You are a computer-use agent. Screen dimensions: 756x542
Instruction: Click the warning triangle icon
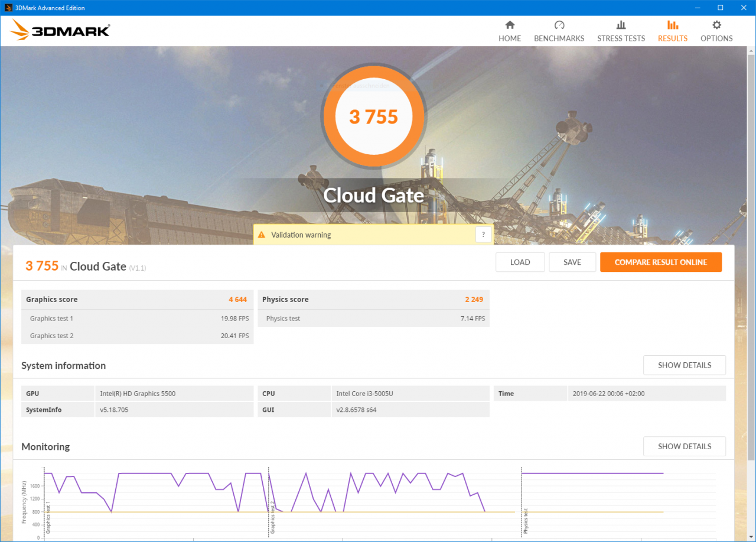pyautogui.click(x=262, y=235)
